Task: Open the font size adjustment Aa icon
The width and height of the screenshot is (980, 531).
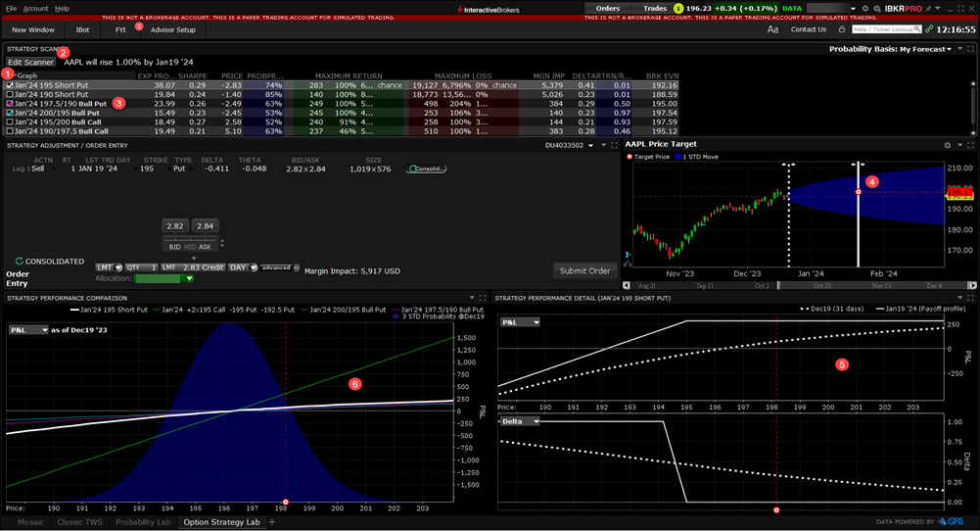Action: tap(772, 29)
